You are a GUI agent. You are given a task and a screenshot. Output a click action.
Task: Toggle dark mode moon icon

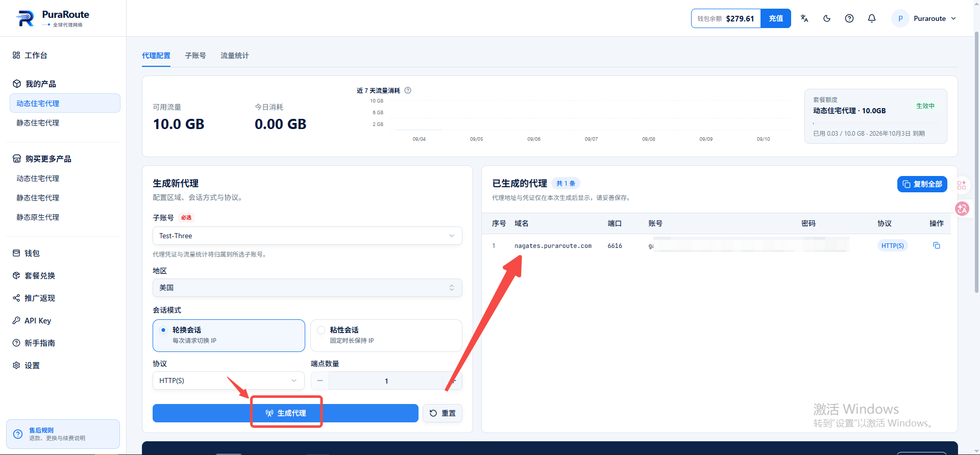click(x=827, y=18)
